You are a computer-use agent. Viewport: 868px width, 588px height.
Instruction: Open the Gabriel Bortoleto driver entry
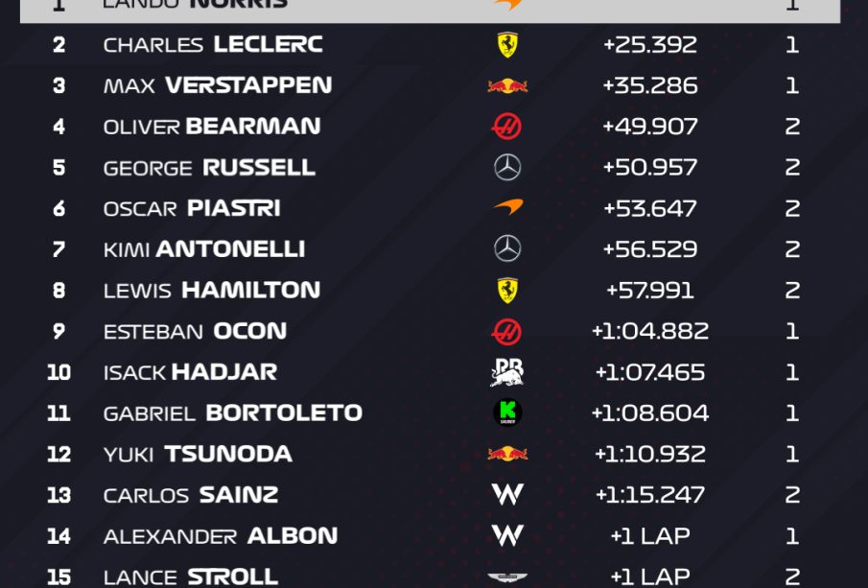(x=233, y=412)
